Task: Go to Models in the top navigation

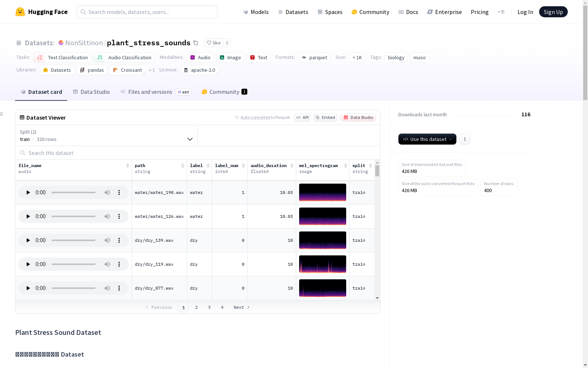Action: 256,12
